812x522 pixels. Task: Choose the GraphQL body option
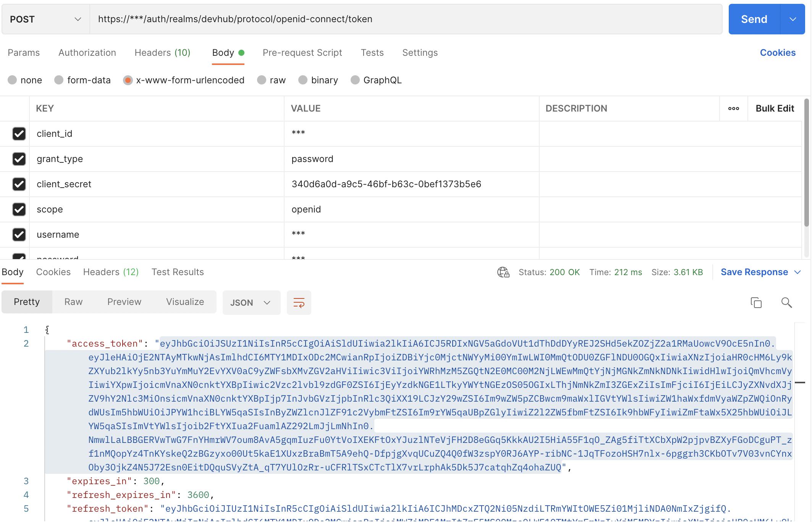pos(355,80)
